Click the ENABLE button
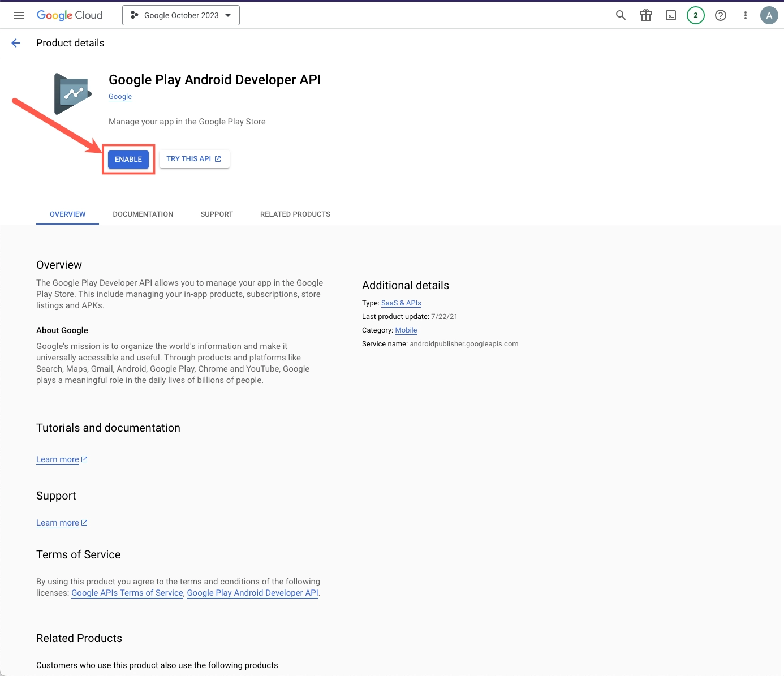This screenshot has width=784, height=676. (128, 160)
